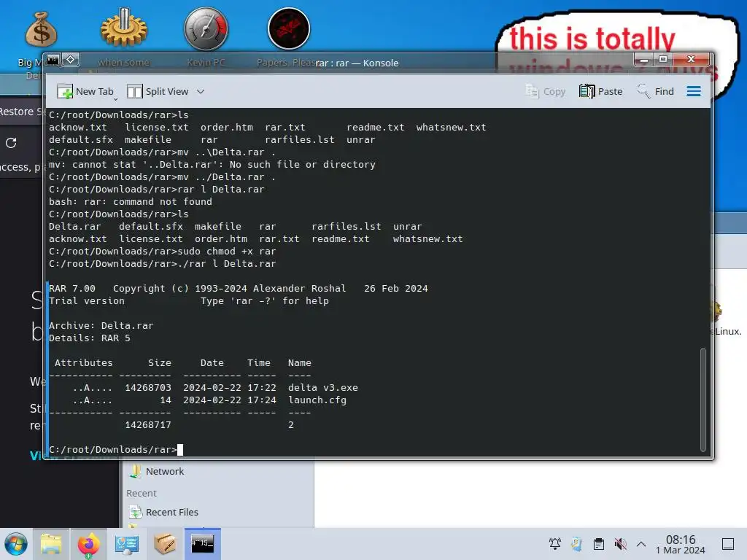Click 'whatsnew.txt' in first ls output
The width and height of the screenshot is (747, 560).
451,128
